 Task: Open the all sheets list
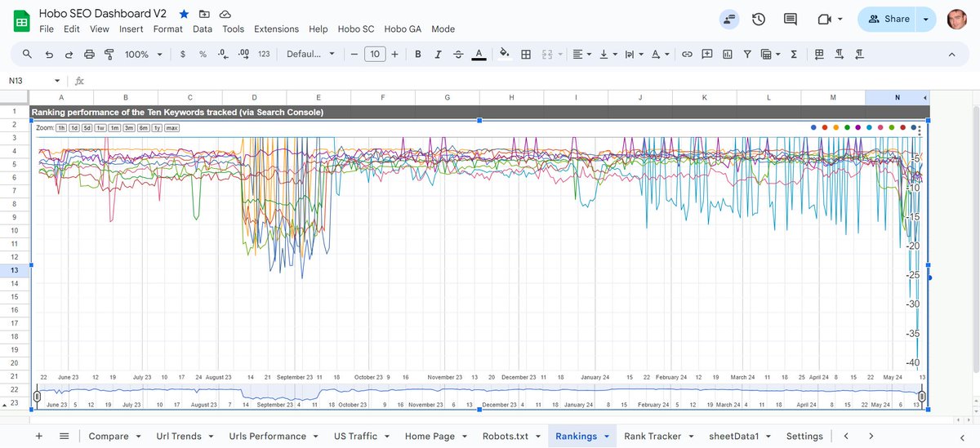coord(64,436)
